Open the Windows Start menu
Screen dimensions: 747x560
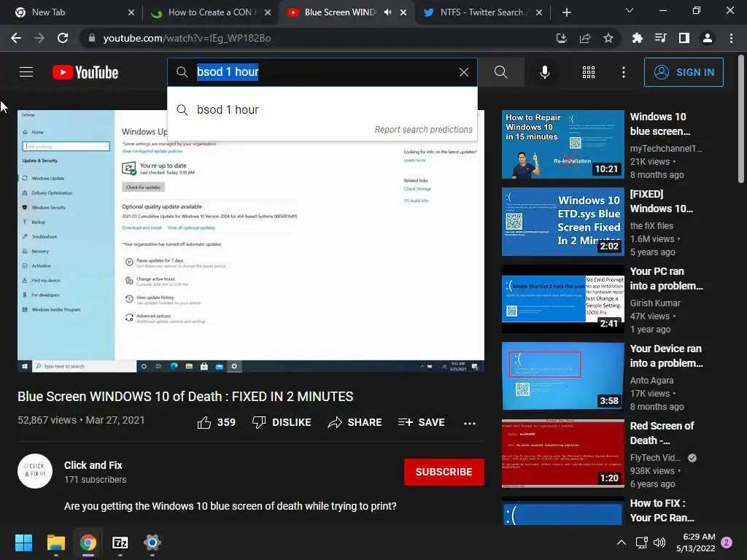pos(23,542)
